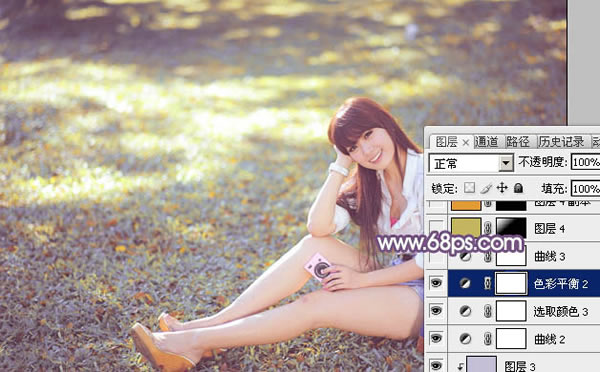The height and width of the screenshot is (372, 600).
Task: Show the 曲线 3 layer
Action: click(x=436, y=256)
